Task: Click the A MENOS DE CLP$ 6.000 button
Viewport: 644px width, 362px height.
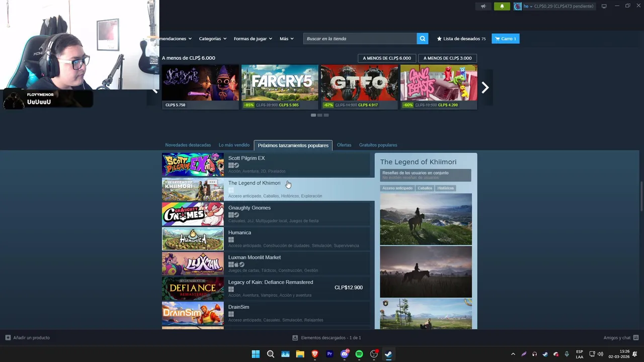Action: [387, 58]
